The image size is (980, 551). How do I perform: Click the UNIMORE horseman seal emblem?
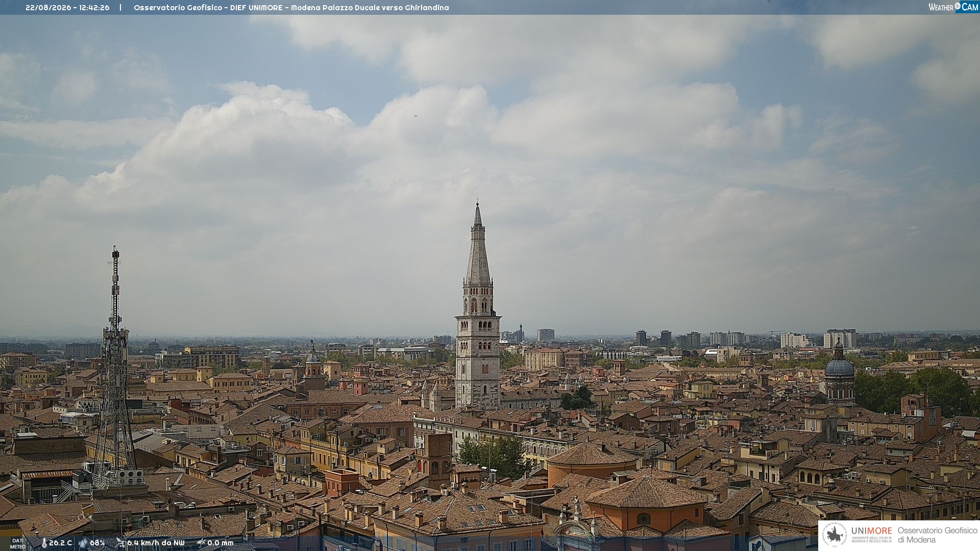(x=835, y=535)
